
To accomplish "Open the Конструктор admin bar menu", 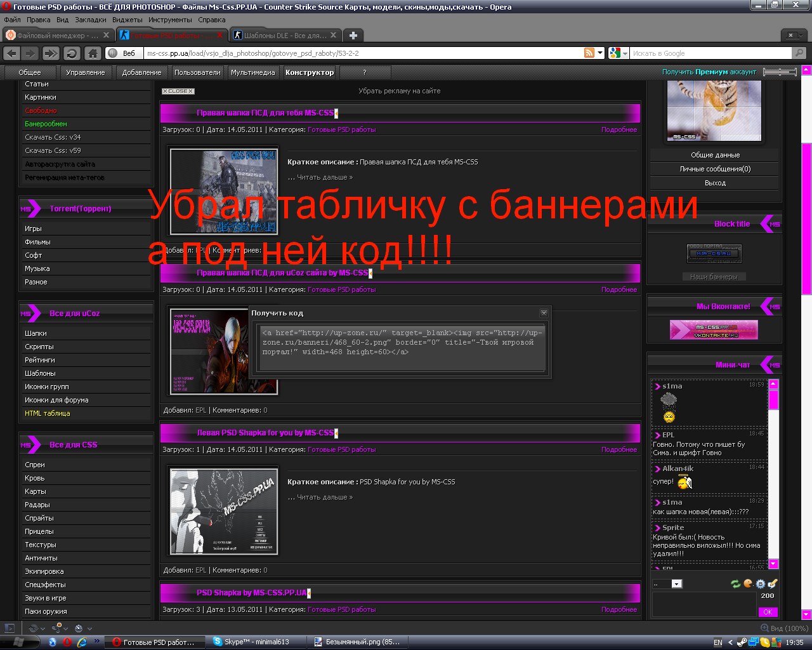I will pyautogui.click(x=310, y=72).
